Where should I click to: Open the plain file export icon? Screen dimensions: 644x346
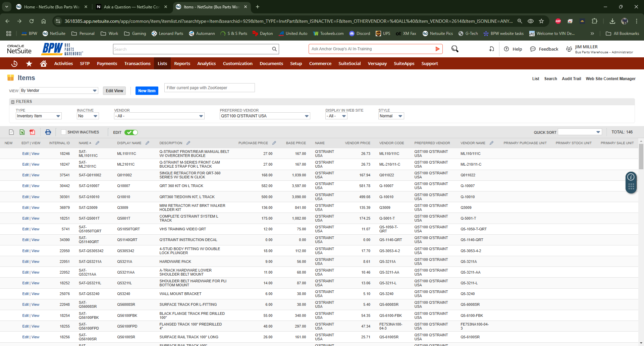point(11,132)
